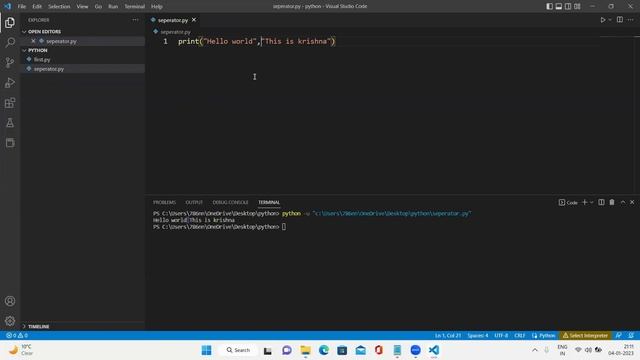Switch to the Output tab
This screenshot has width=640, height=360.
click(x=194, y=202)
